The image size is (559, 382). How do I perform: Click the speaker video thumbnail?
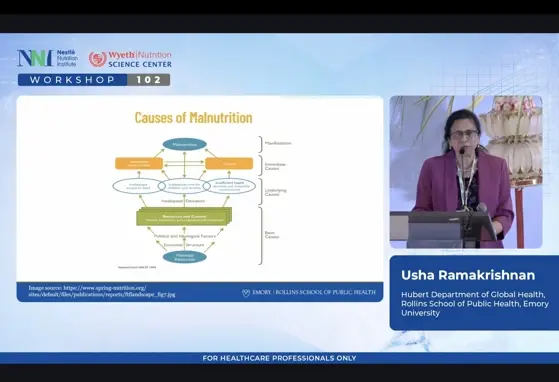point(466,172)
